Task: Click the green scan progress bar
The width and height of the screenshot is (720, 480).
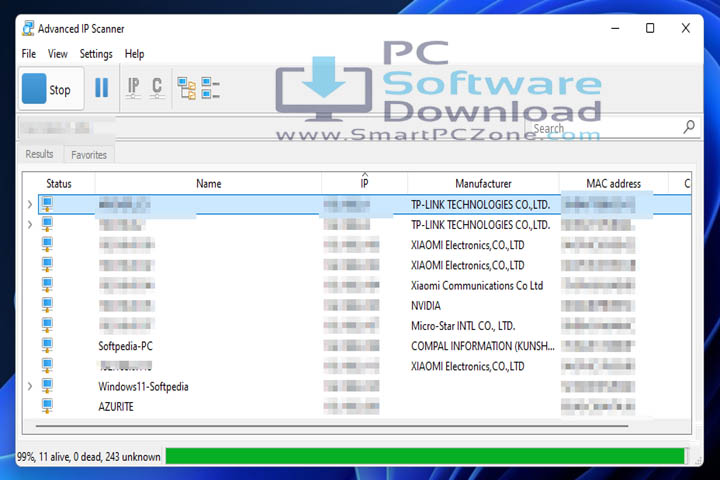Action: click(x=426, y=456)
